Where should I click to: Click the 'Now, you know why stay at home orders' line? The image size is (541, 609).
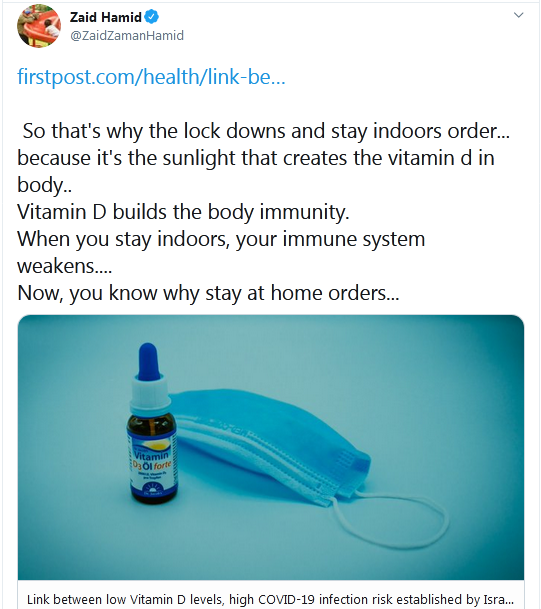pyautogui.click(x=208, y=293)
